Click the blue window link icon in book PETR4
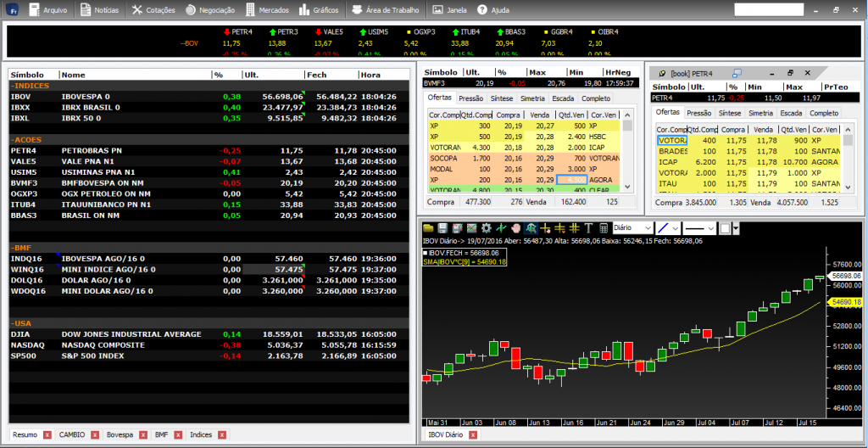Viewport: 868px width, 448px height. pyautogui.click(x=737, y=73)
